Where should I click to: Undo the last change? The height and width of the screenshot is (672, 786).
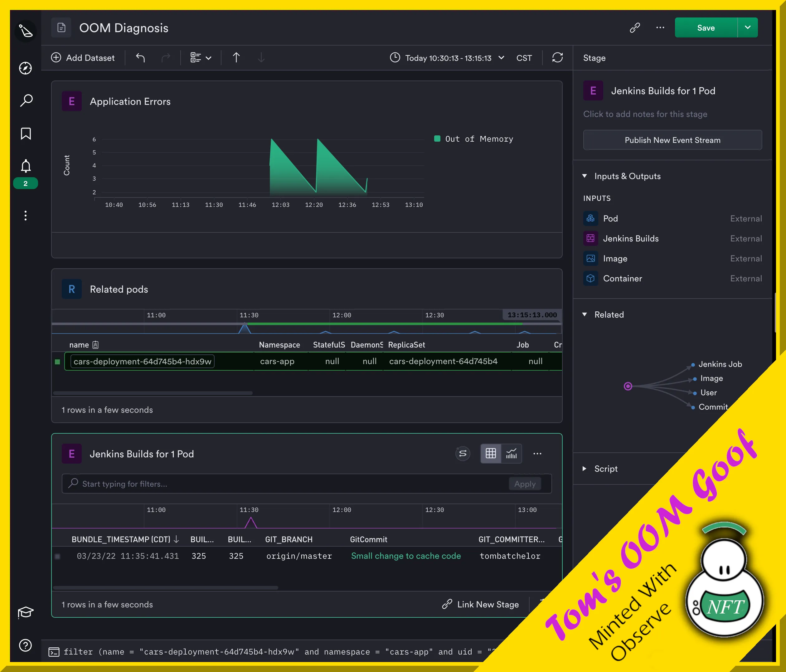(141, 58)
